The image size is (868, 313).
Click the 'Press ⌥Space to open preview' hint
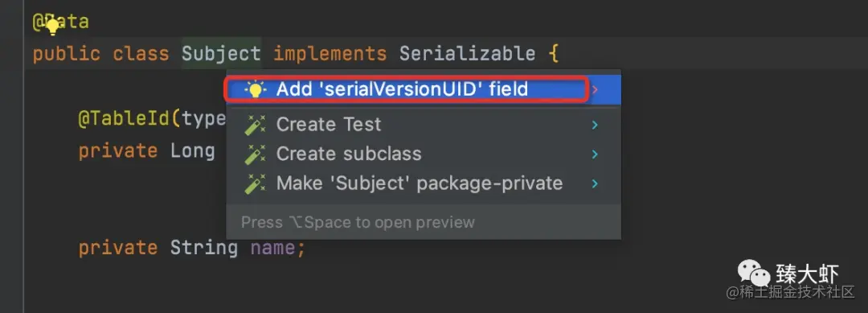pyautogui.click(x=358, y=222)
